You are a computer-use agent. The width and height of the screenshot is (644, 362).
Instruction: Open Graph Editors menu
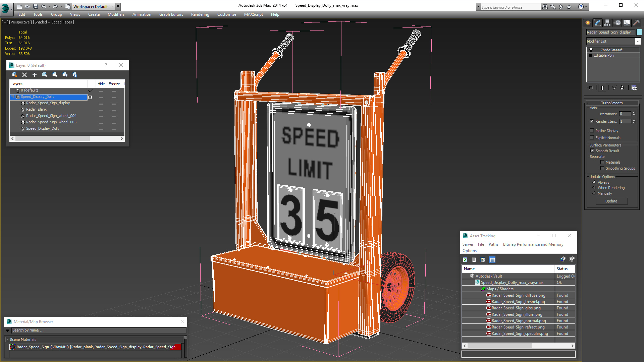click(171, 14)
